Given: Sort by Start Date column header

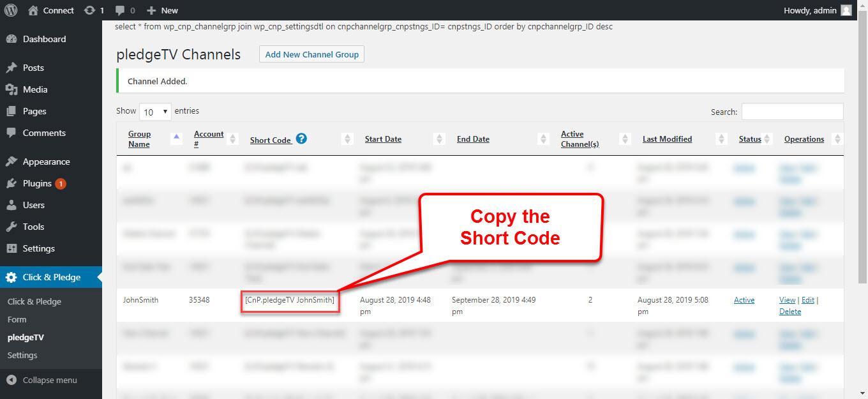Looking at the screenshot, I should 383,139.
